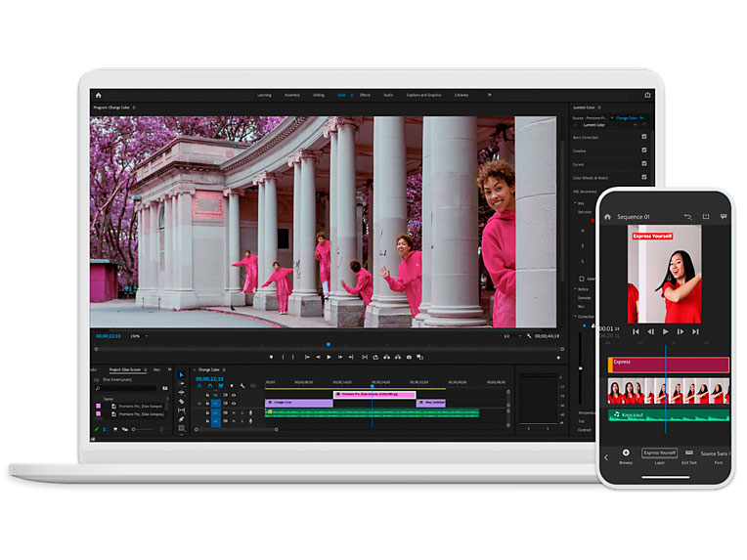The width and height of the screenshot is (747, 560).
Task: Toggle V1 track output eye icon
Action: (x=234, y=404)
